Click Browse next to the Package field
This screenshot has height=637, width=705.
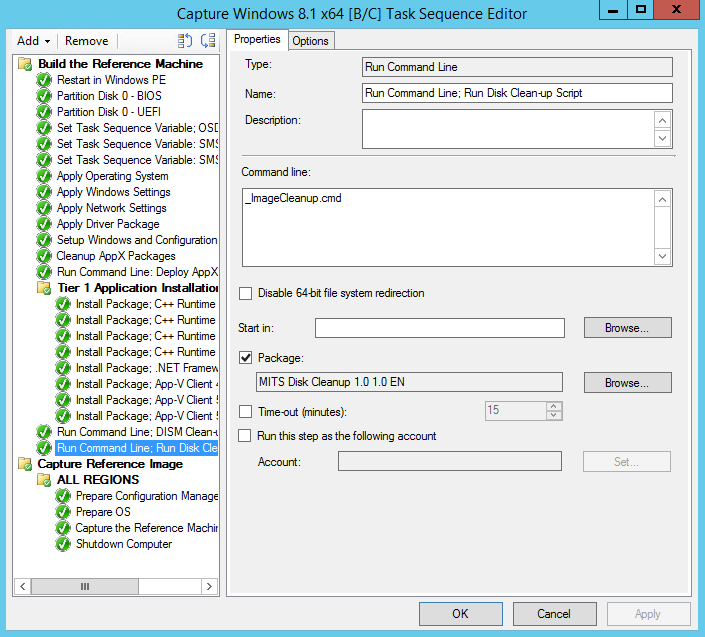(x=628, y=383)
